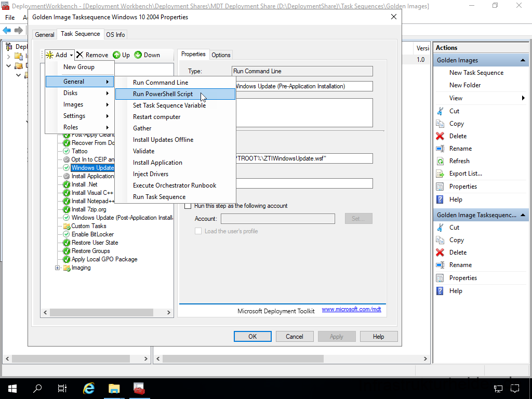The image size is (532, 399).
Task: Click the Golden Images Properties icon
Action: [x=440, y=187]
